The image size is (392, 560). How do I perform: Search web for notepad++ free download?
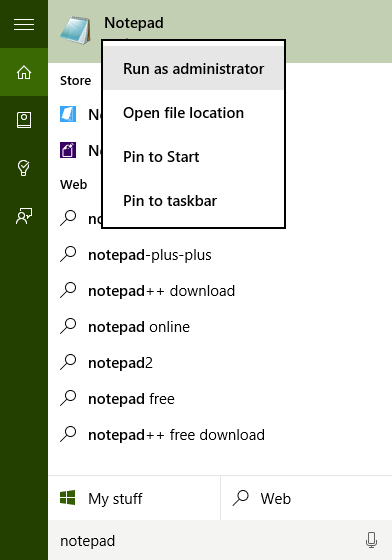tap(220, 435)
